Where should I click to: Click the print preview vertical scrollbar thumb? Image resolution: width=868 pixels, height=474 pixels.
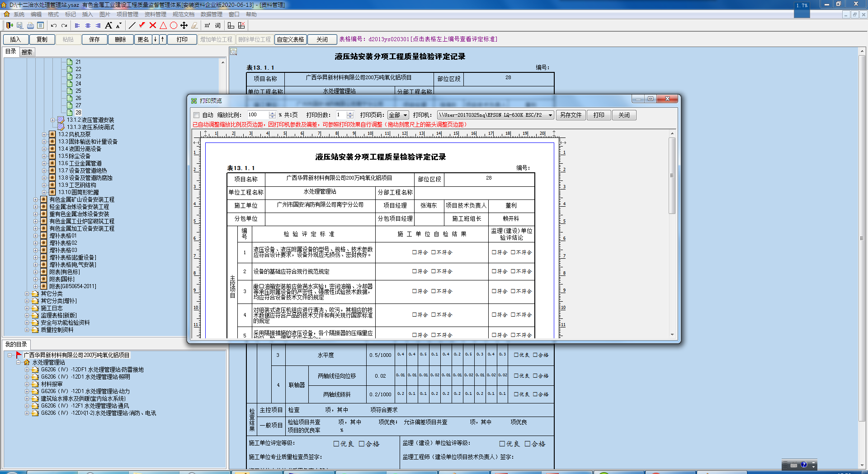click(x=672, y=176)
